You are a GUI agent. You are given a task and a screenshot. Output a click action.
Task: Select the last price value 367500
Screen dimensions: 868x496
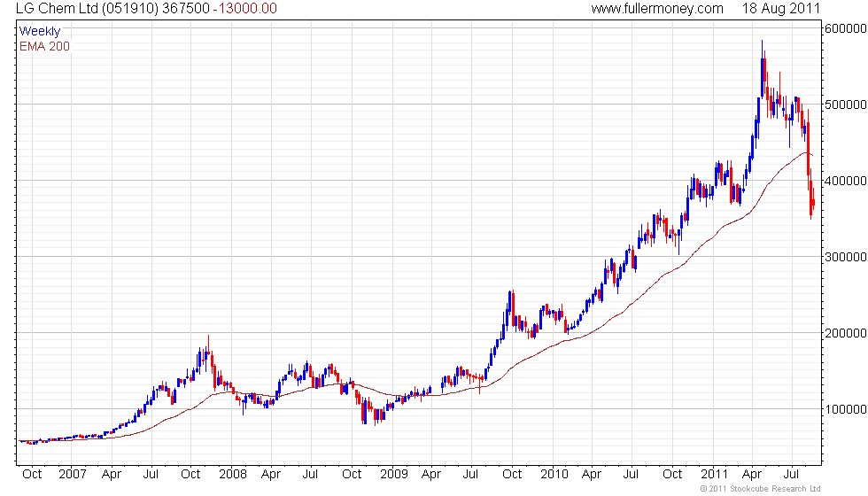pyautogui.click(x=185, y=8)
